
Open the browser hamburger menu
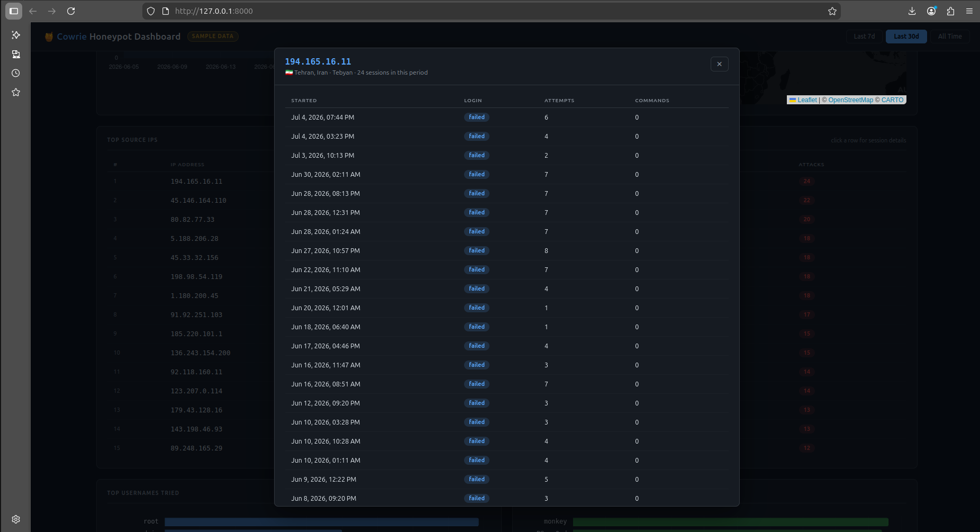coord(969,11)
